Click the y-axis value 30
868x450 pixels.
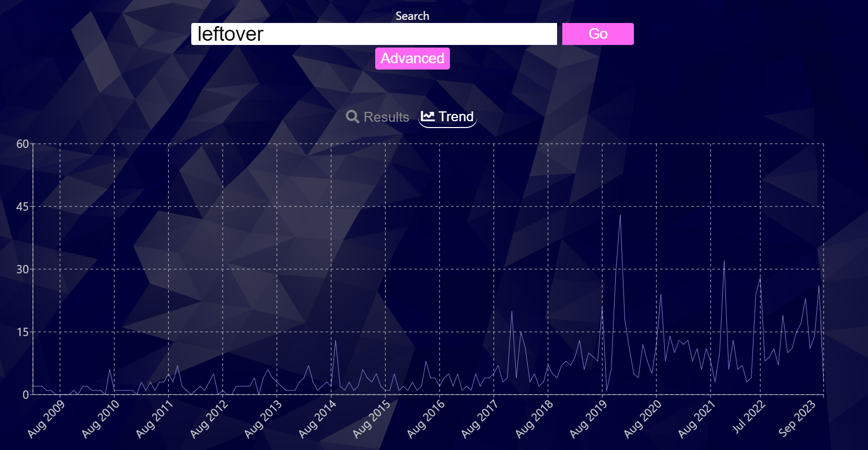(22, 269)
